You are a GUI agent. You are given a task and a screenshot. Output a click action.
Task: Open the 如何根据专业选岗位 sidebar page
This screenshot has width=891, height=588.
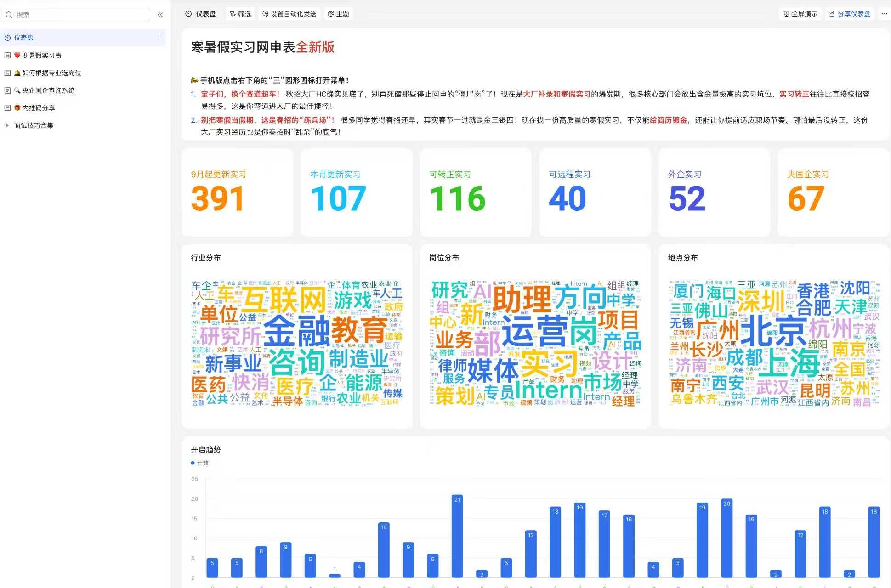click(51, 73)
